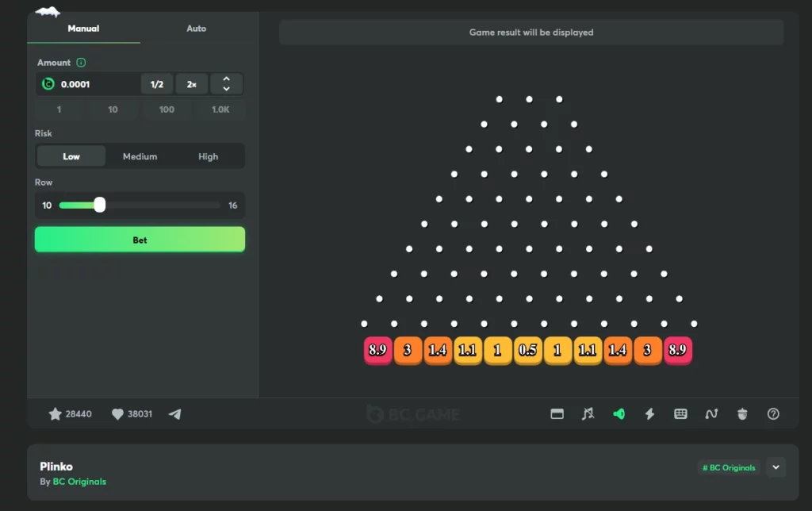Like the game with heart icon
Viewport: 812px width, 511px height.
click(x=117, y=414)
